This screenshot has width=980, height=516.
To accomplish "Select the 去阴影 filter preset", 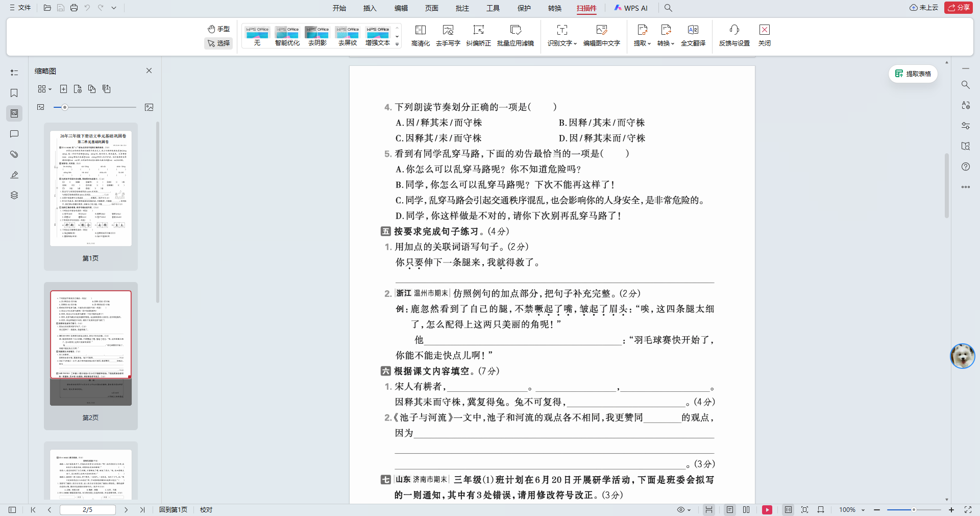I will pyautogui.click(x=317, y=36).
